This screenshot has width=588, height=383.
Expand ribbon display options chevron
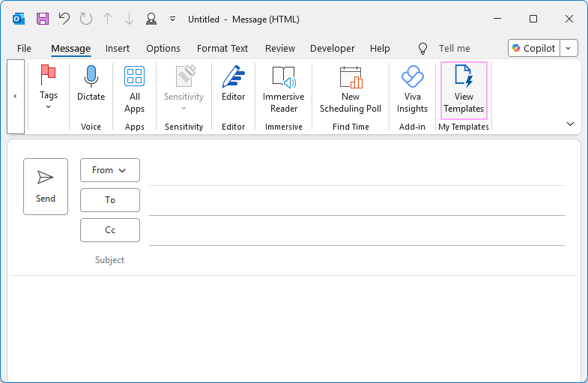click(570, 124)
